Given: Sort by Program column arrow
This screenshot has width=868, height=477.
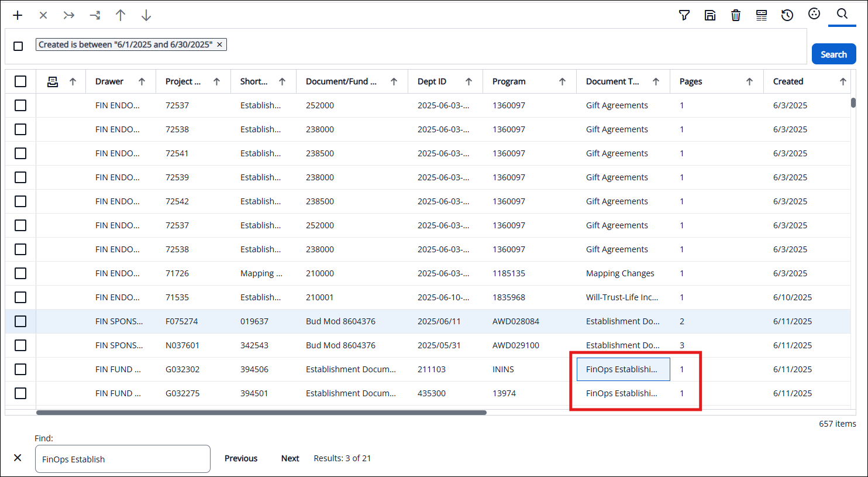Looking at the screenshot, I should 562,82.
